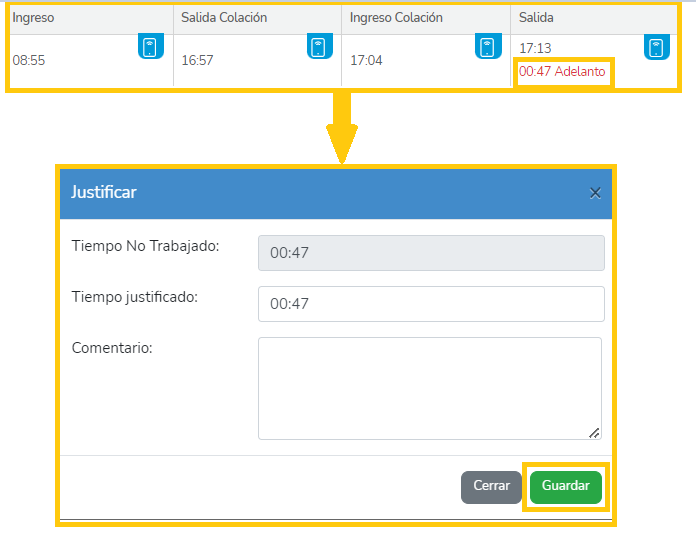Select the Ingreso column header
This screenshot has height=544, width=696.
(x=33, y=18)
